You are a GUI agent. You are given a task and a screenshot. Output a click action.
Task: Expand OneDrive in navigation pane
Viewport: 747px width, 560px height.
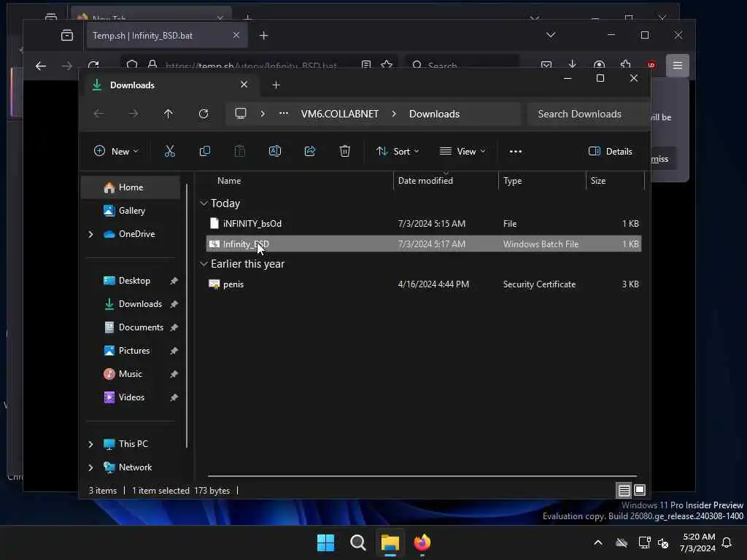coord(90,234)
